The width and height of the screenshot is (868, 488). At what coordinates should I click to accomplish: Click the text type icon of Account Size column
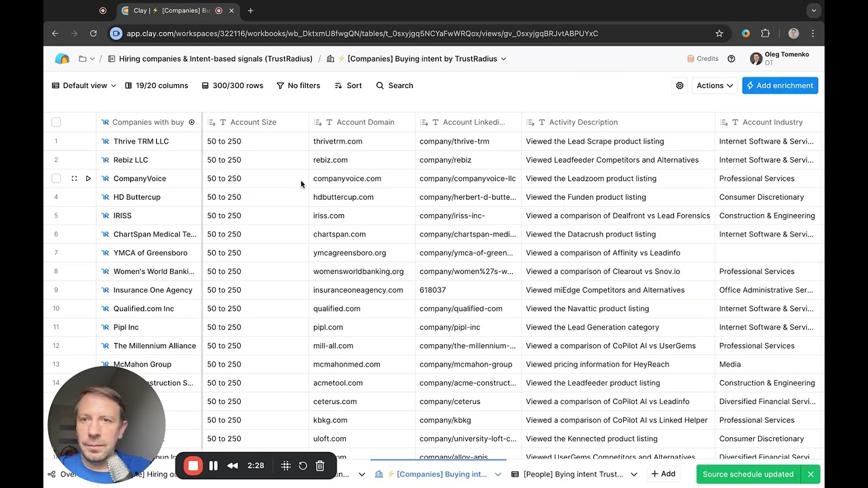223,123
